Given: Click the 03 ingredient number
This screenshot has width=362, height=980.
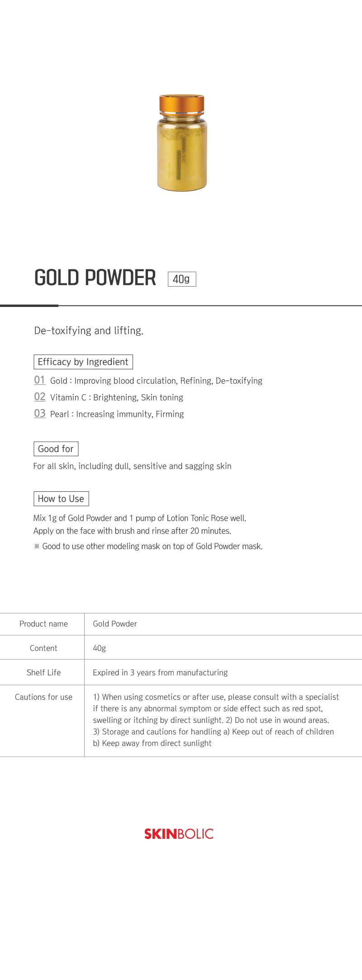Looking at the screenshot, I should [40, 414].
